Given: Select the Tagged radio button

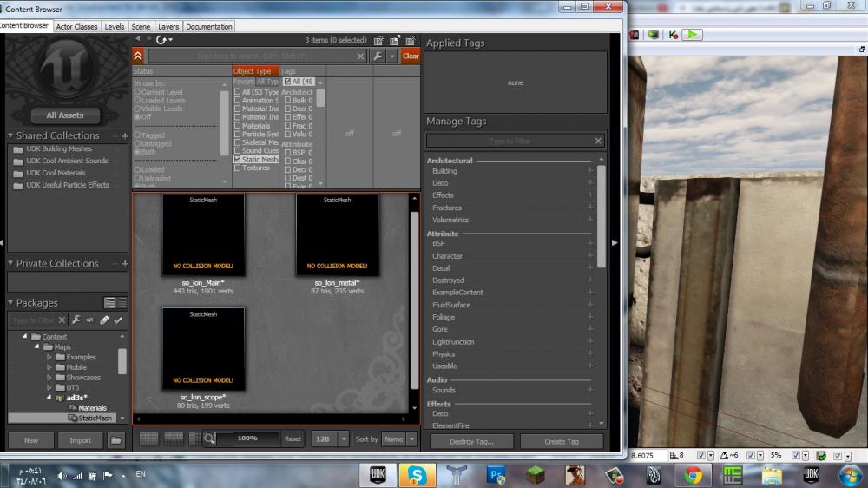Looking at the screenshot, I should tap(137, 135).
